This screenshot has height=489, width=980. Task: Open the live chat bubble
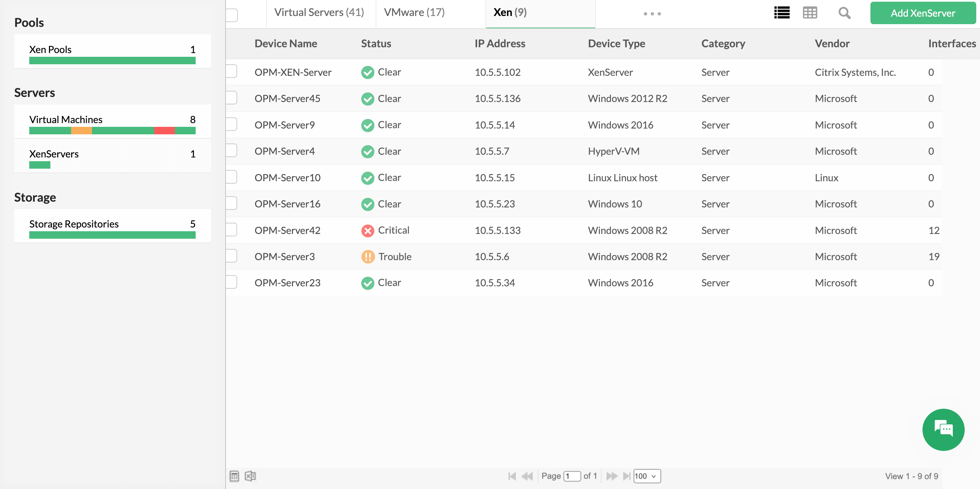pos(943,430)
